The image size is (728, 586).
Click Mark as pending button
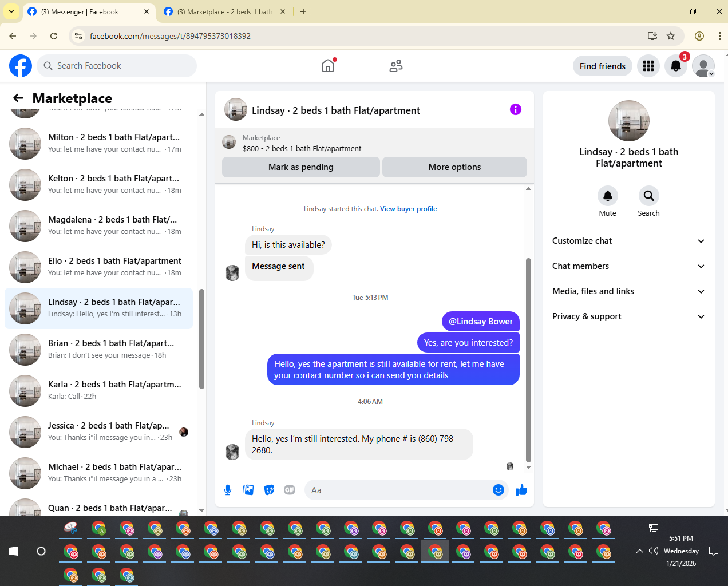[301, 167]
